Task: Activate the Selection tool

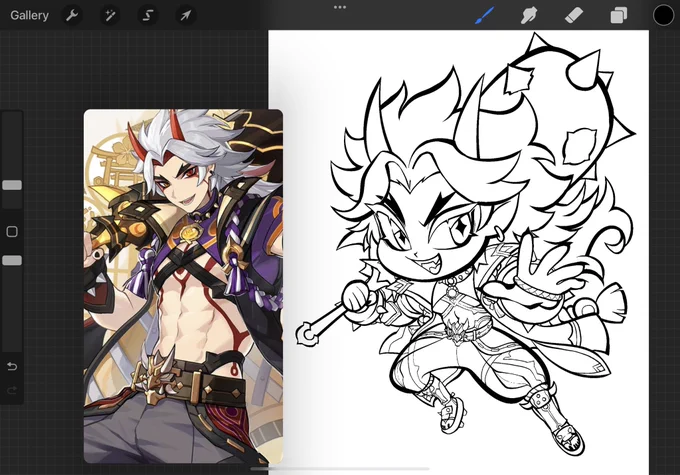Action: click(148, 16)
